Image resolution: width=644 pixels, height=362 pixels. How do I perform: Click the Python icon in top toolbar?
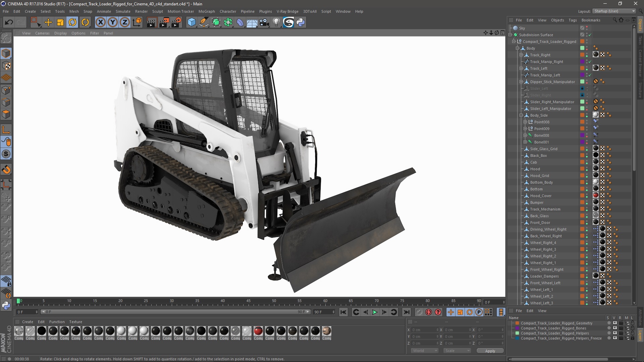(301, 22)
